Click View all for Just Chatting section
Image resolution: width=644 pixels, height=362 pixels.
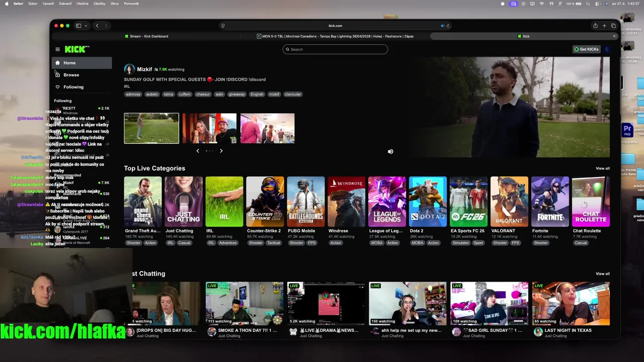coord(603,274)
